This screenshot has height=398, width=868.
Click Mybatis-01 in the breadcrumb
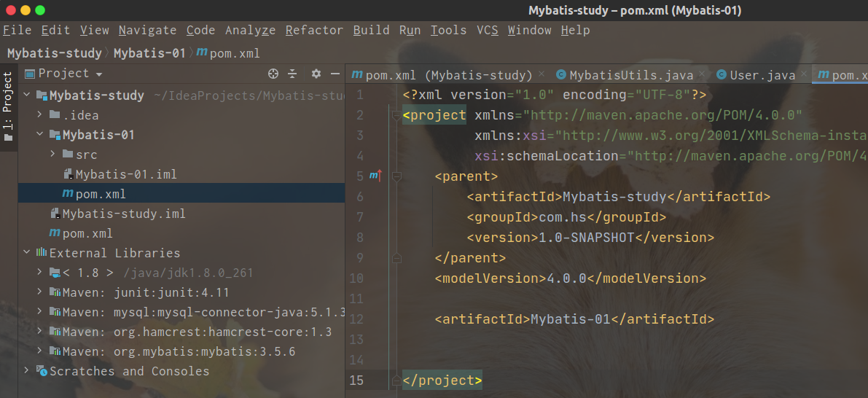[x=149, y=53]
